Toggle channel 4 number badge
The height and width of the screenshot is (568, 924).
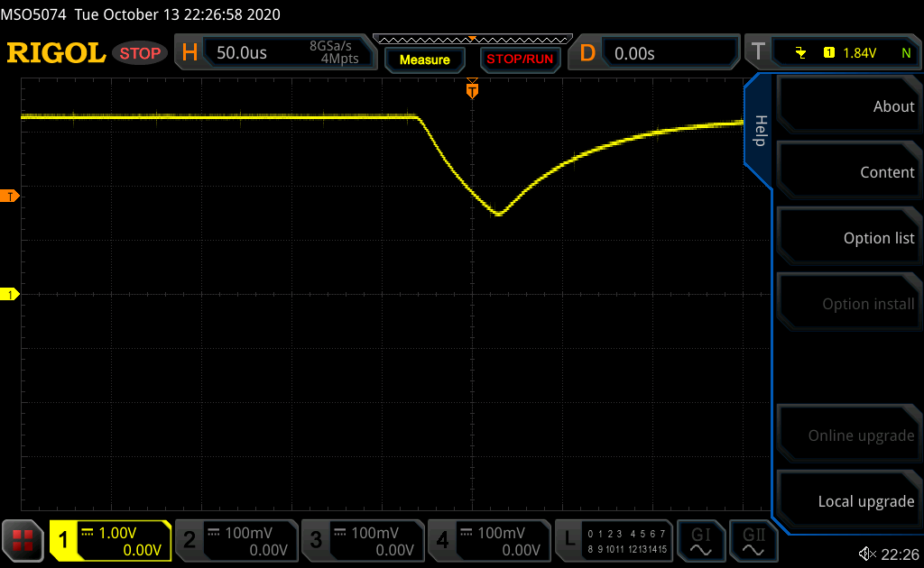pos(442,540)
